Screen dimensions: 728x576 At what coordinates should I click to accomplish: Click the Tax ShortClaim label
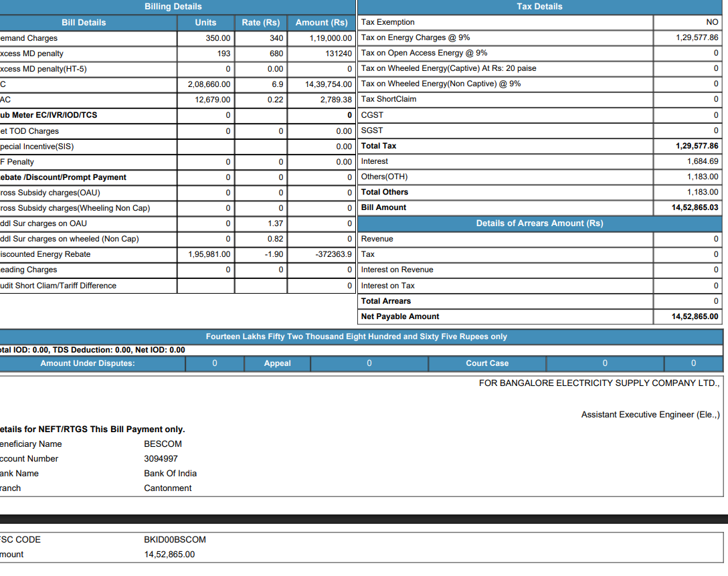coord(389,99)
